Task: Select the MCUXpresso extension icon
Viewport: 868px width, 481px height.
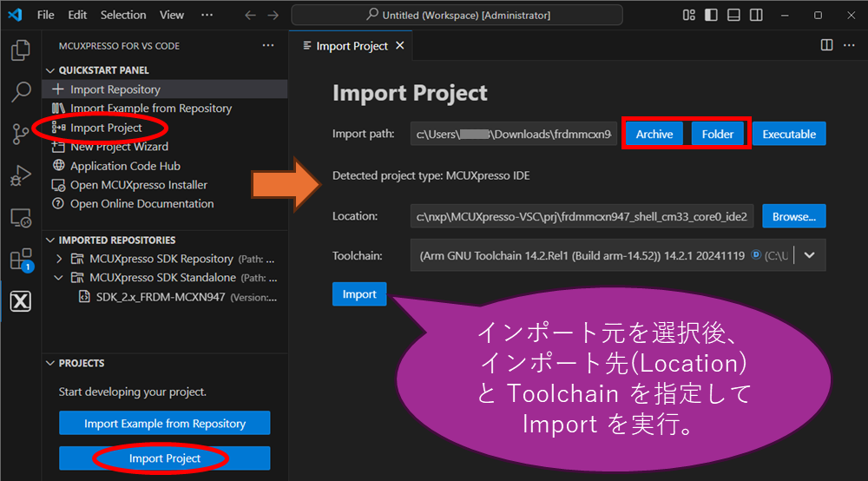Action: (x=20, y=301)
